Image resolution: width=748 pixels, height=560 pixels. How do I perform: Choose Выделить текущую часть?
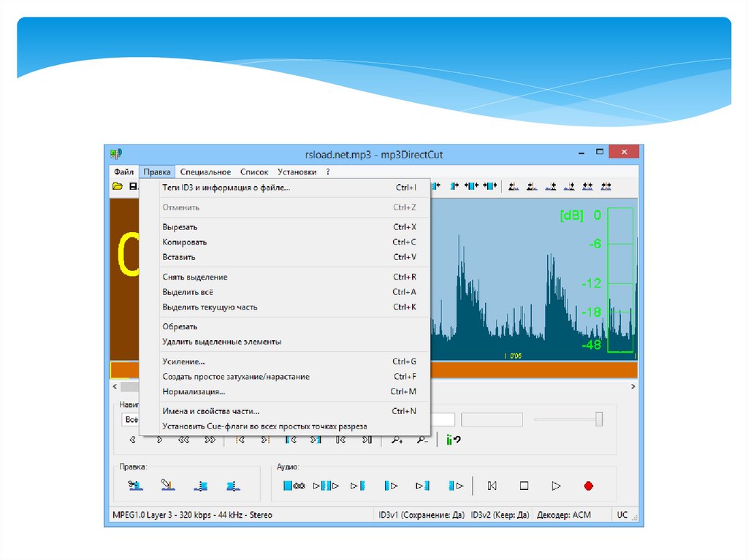pos(286,307)
